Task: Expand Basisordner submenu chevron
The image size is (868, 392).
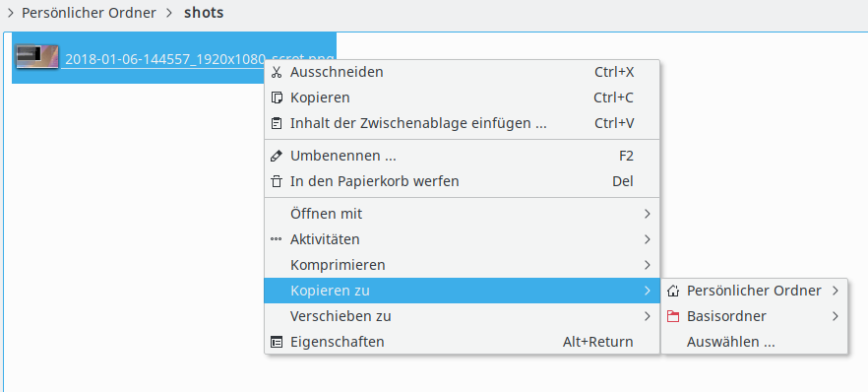Action: tap(836, 316)
